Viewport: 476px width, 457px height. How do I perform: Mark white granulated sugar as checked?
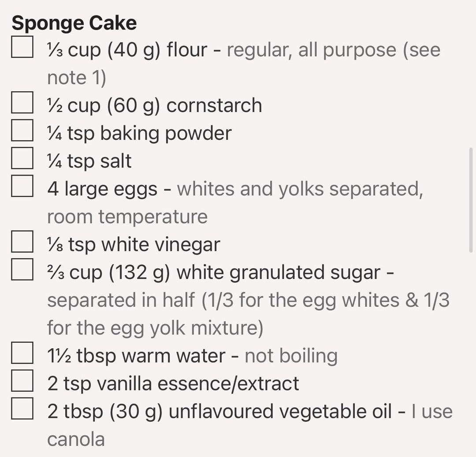coord(22,269)
